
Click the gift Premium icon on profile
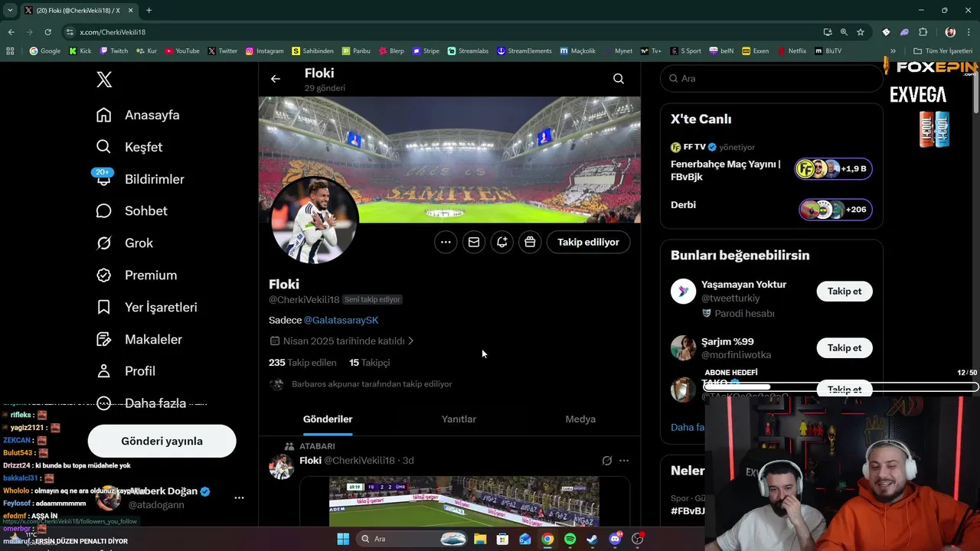point(530,242)
